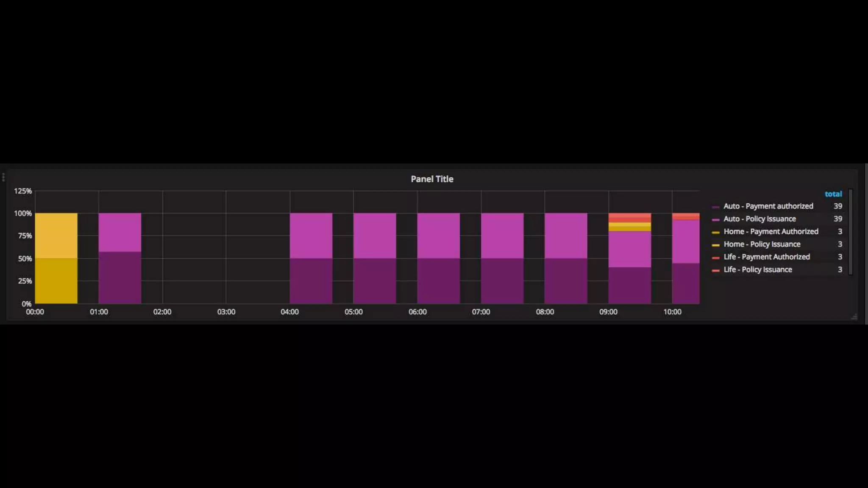Click the panel resize handle icon

854,317
